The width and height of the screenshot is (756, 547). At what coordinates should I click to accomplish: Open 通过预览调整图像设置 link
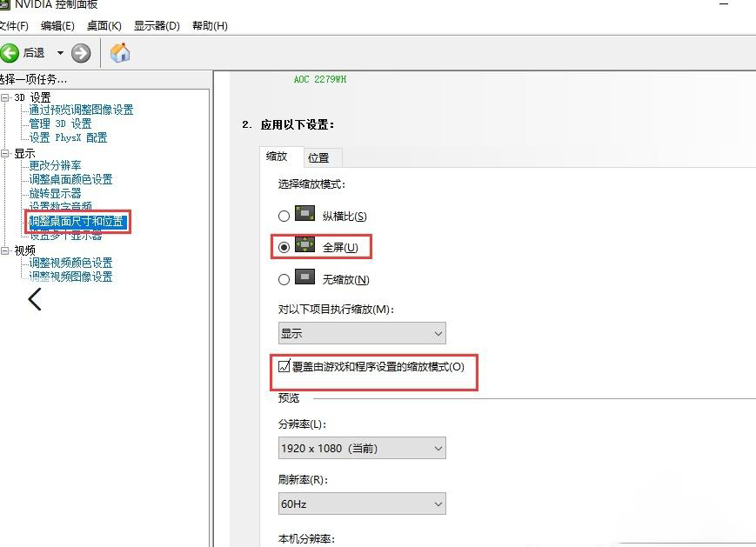[81, 110]
